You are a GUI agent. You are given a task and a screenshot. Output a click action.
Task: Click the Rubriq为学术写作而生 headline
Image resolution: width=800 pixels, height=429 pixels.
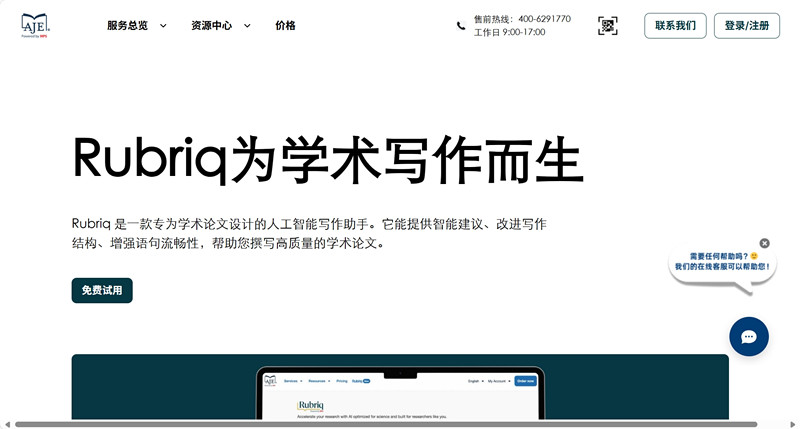328,159
